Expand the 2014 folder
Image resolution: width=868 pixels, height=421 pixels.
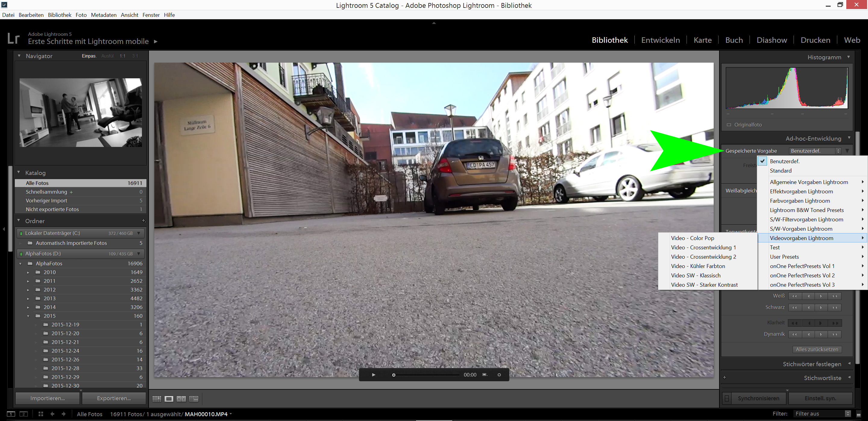pyautogui.click(x=28, y=307)
